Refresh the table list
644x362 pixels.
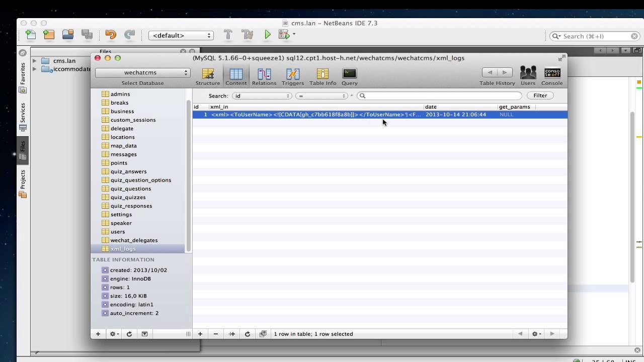pyautogui.click(x=129, y=334)
